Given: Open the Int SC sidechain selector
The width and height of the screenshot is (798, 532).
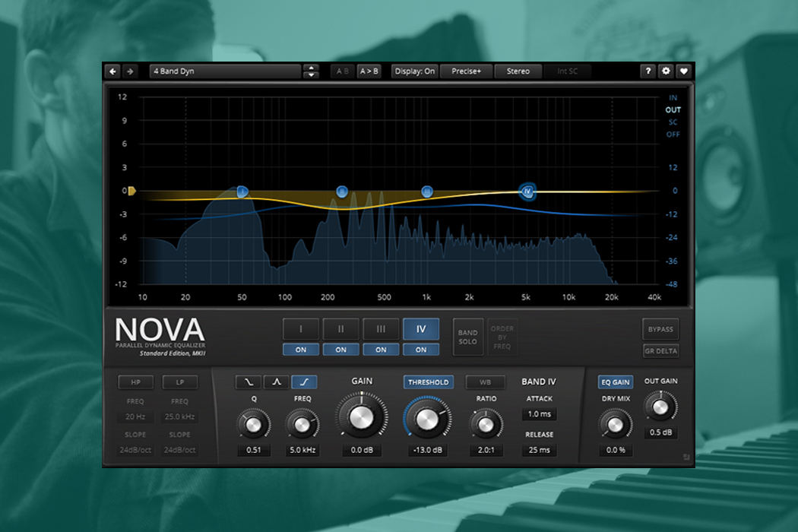Looking at the screenshot, I should coord(568,71).
